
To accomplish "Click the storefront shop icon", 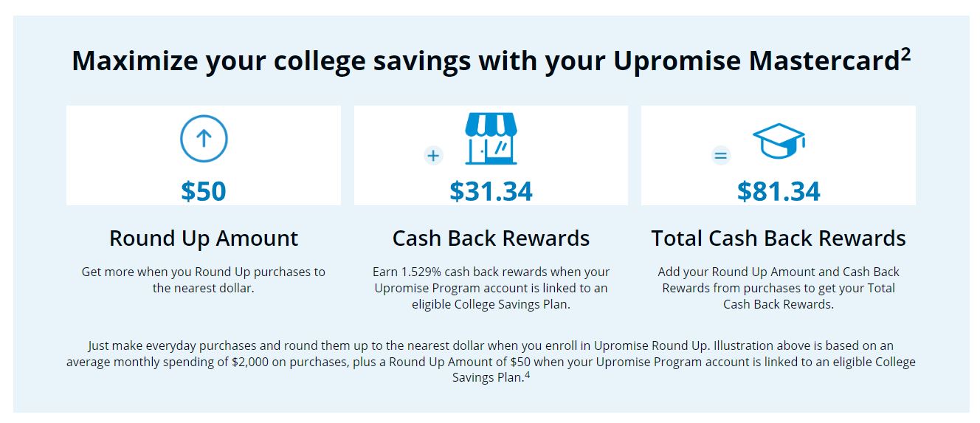I will 491,139.
